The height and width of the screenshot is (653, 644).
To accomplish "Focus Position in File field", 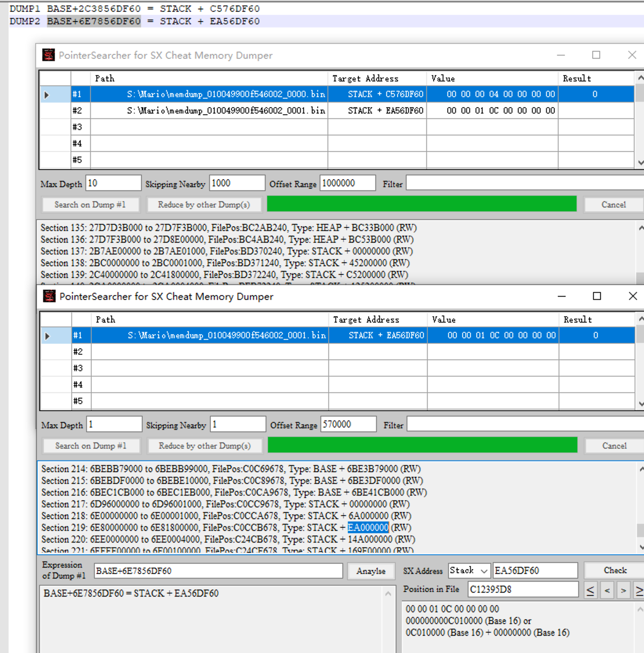I will tap(523, 590).
